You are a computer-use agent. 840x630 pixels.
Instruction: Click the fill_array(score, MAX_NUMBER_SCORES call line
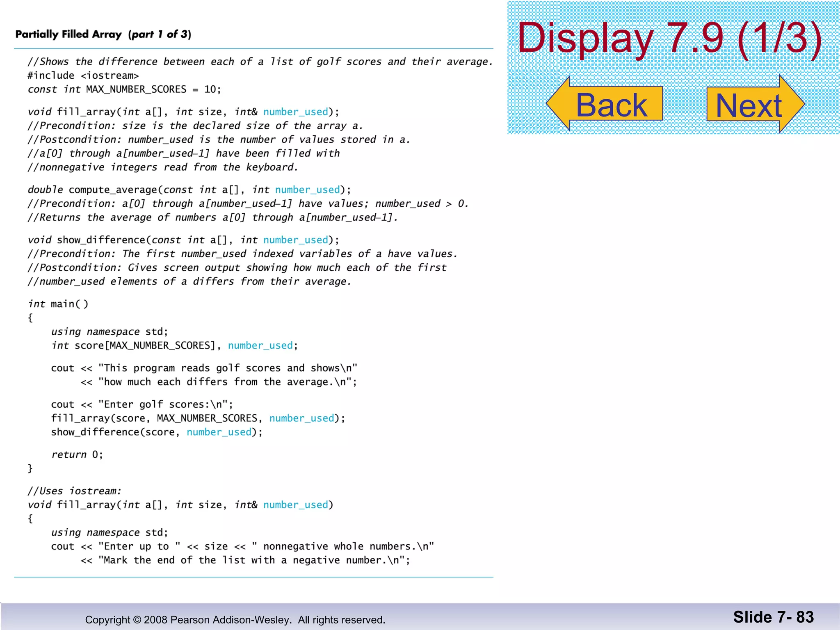(198, 418)
